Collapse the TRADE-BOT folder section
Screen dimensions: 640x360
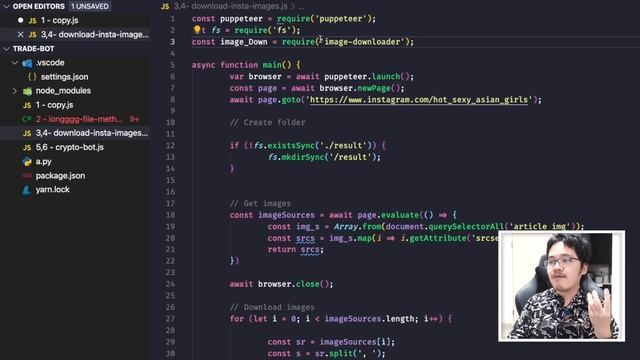6,49
